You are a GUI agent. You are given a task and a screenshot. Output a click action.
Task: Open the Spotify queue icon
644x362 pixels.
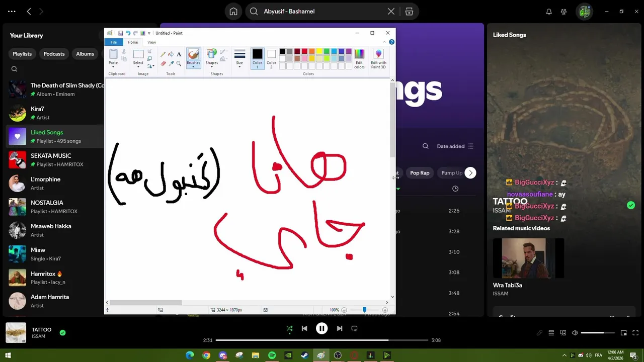tap(551, 333)
